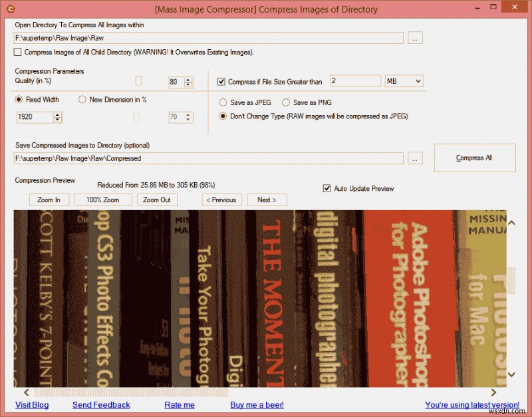
Task: Click the Quality slider thumb
Action: (138, 81)
